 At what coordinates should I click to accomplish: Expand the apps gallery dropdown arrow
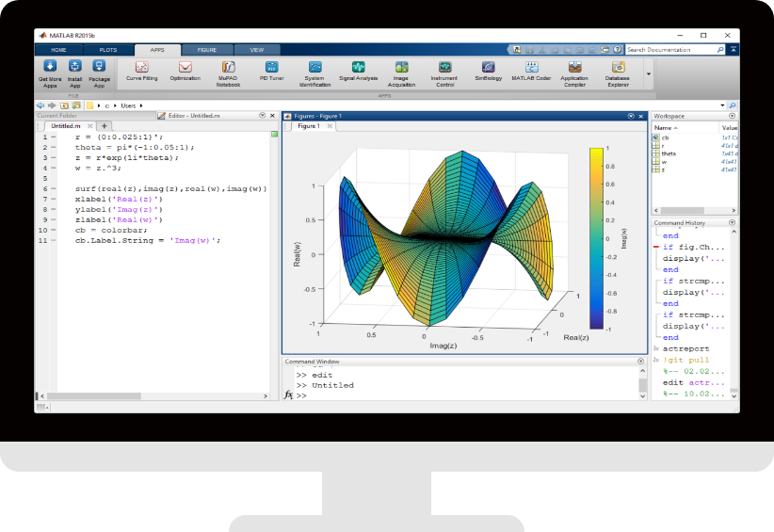648,72
